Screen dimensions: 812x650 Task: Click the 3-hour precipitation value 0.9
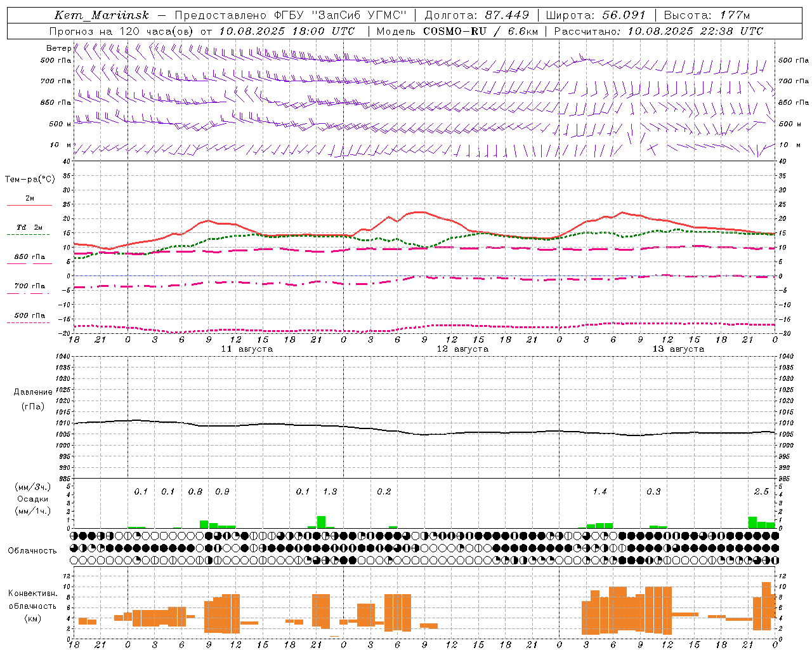(x=222, y=492)
